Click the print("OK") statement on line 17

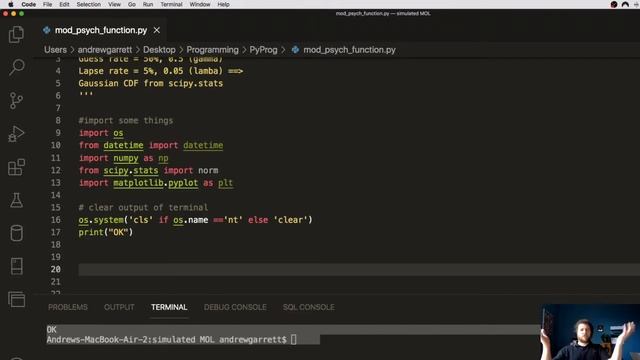(x=106, y=232)
